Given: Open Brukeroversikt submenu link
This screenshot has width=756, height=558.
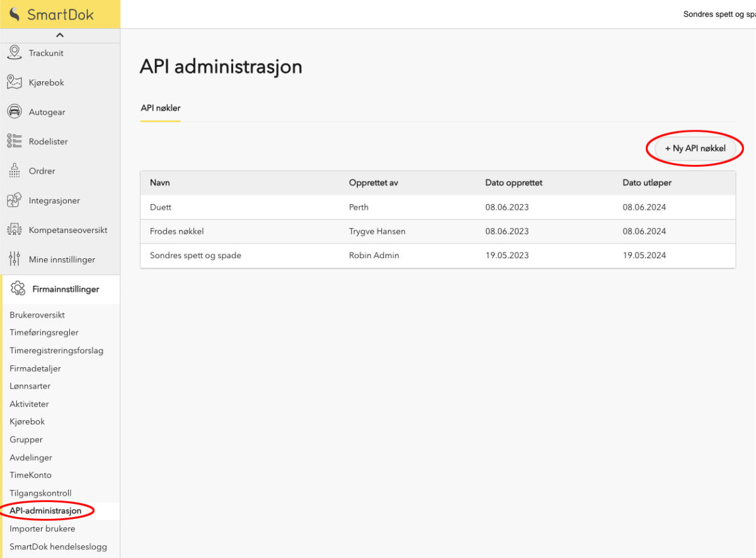Looking at the screenshot, I should coord(37,315).
